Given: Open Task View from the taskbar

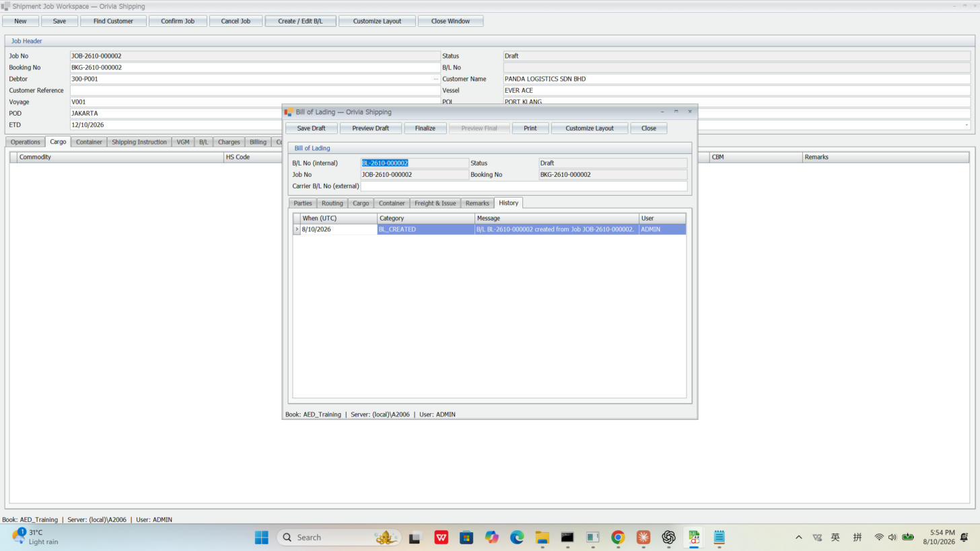Looking at the screenshot, I should tap(415, 537).
